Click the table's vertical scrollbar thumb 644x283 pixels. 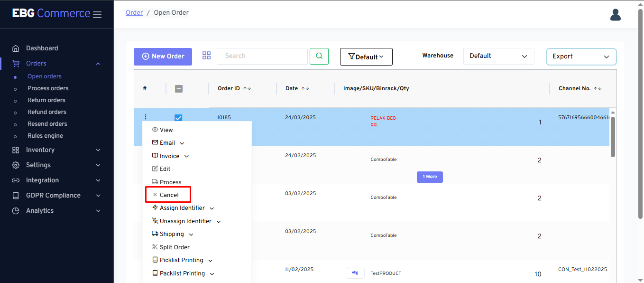(613, 137)
